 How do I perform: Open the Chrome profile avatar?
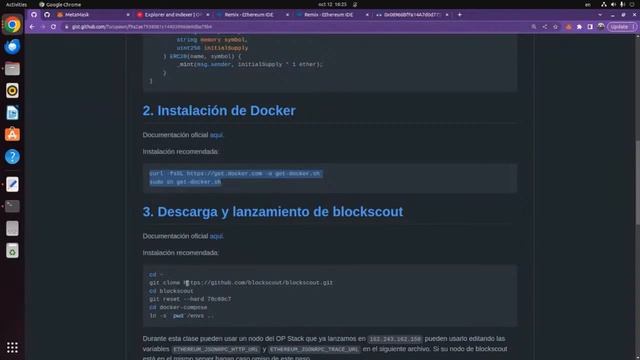[601, 27]
